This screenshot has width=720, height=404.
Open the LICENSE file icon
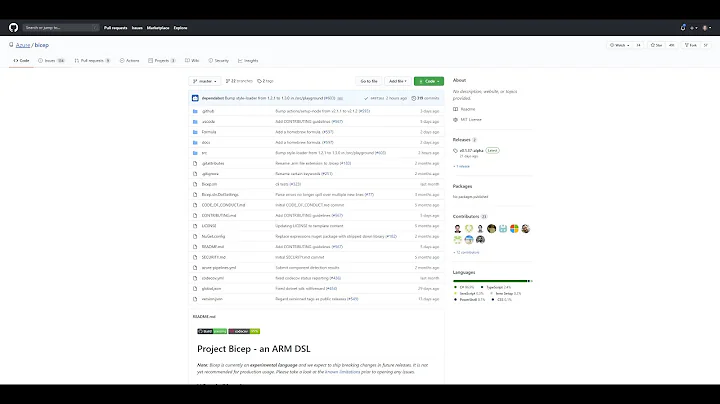tap(195, 226)
